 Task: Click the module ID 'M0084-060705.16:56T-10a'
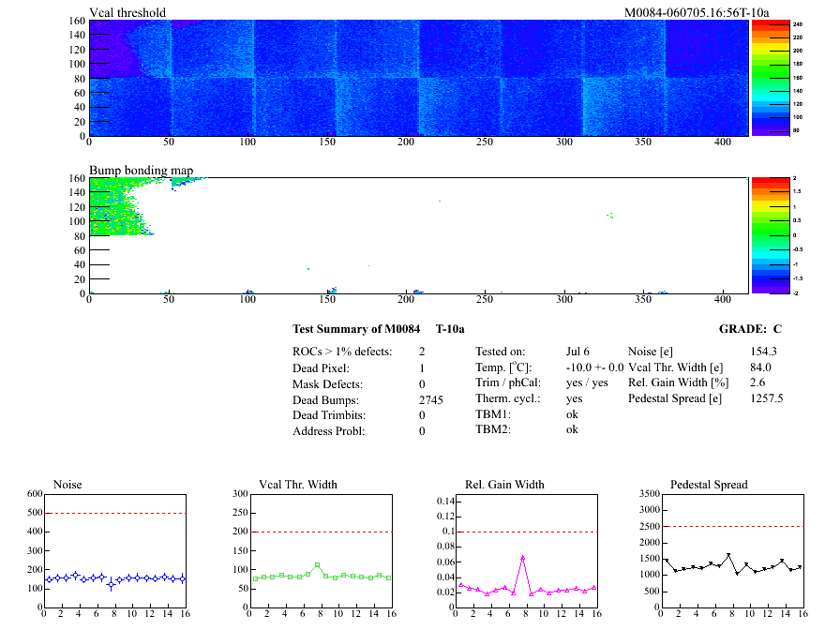point(697,12)
